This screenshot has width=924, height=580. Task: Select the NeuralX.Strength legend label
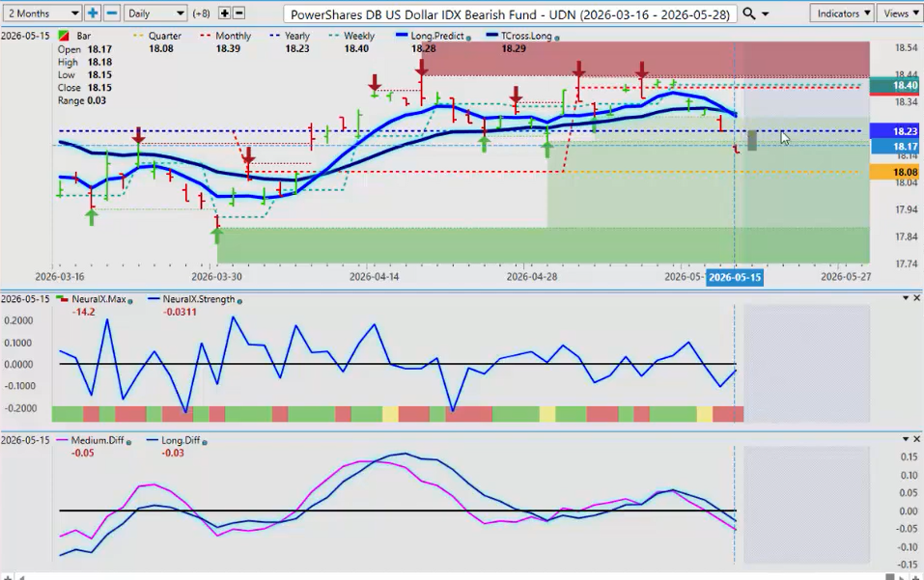tap(199, 299)
